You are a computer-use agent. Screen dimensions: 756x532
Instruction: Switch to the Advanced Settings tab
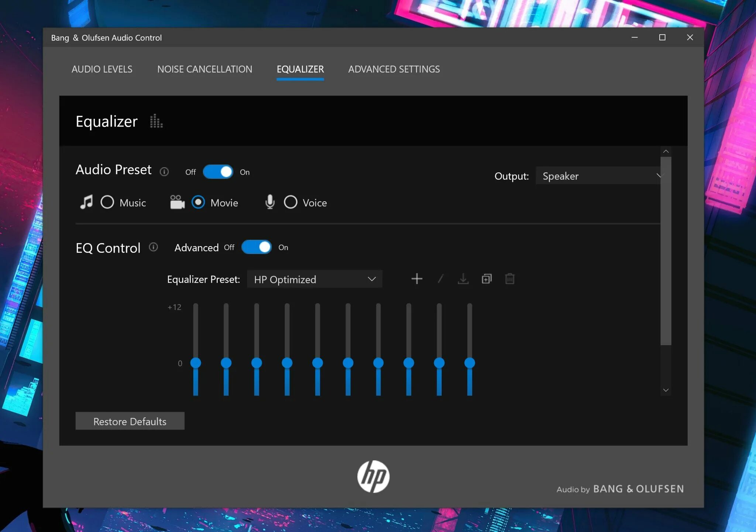click(394, 69)
